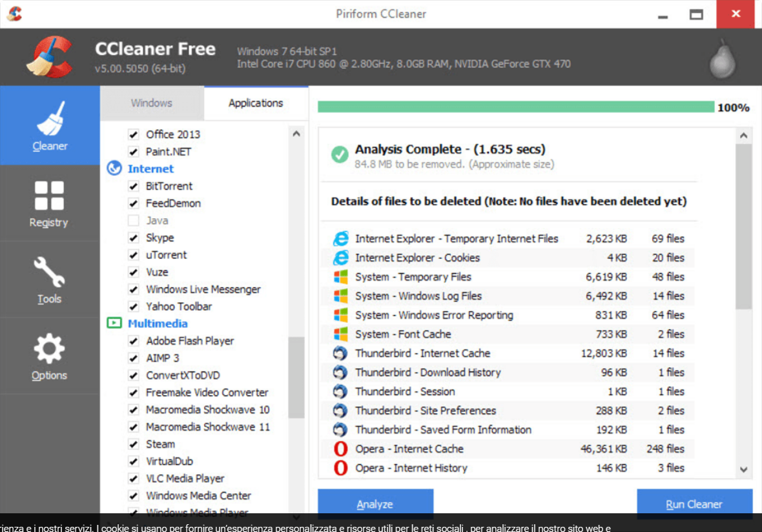
Task: Select System - Windows Log Files text
Action: [x=418, y=296]
